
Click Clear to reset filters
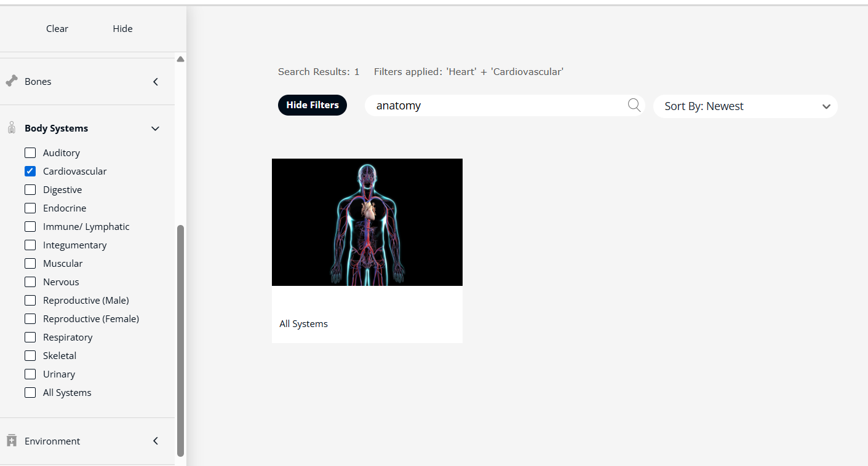pos(57,29)
